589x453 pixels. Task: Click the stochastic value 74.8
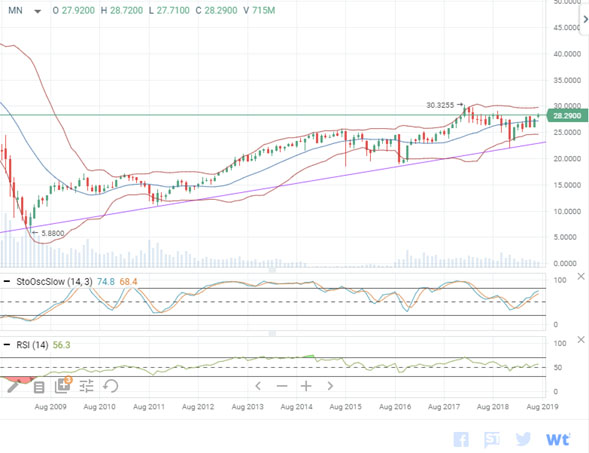pyautogui.click(x=106, y=281)
